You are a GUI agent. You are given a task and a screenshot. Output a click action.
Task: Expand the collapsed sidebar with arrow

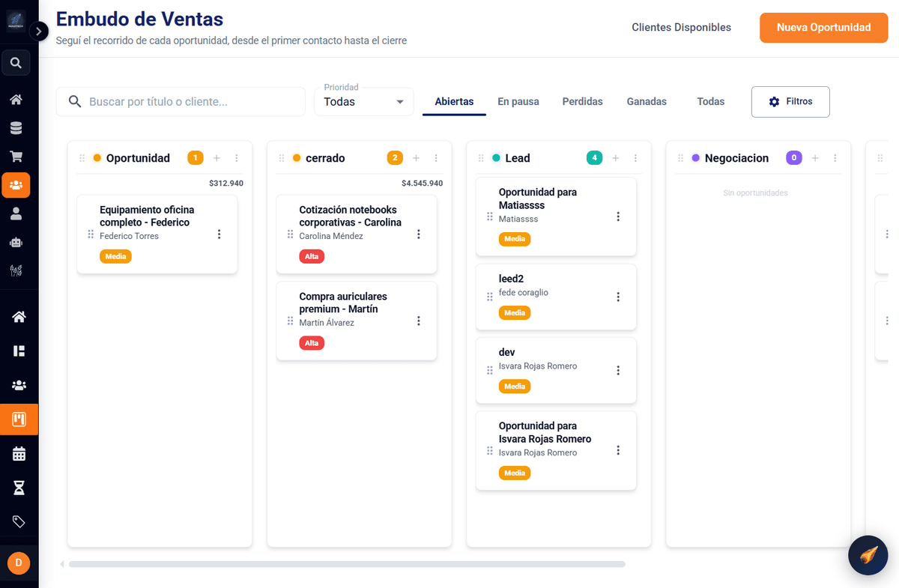tap(39, 31)
